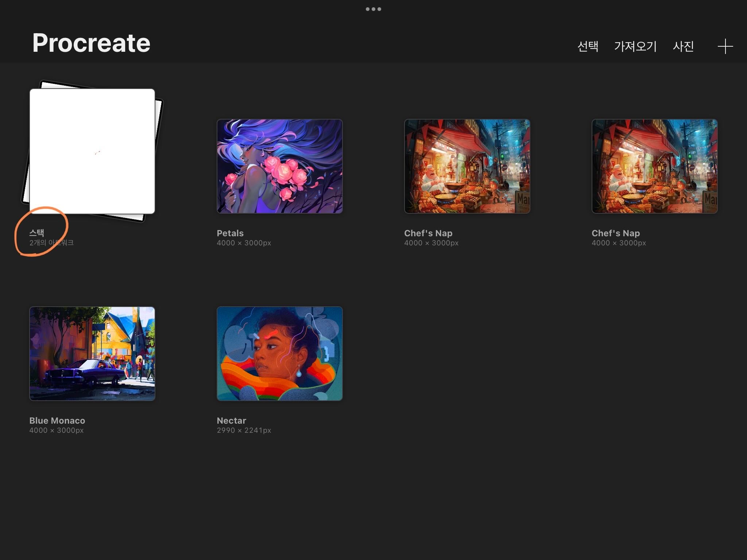Tap the Procreate gallery title
This screenshot has height=560, width=747.
[x=91, y=43]
